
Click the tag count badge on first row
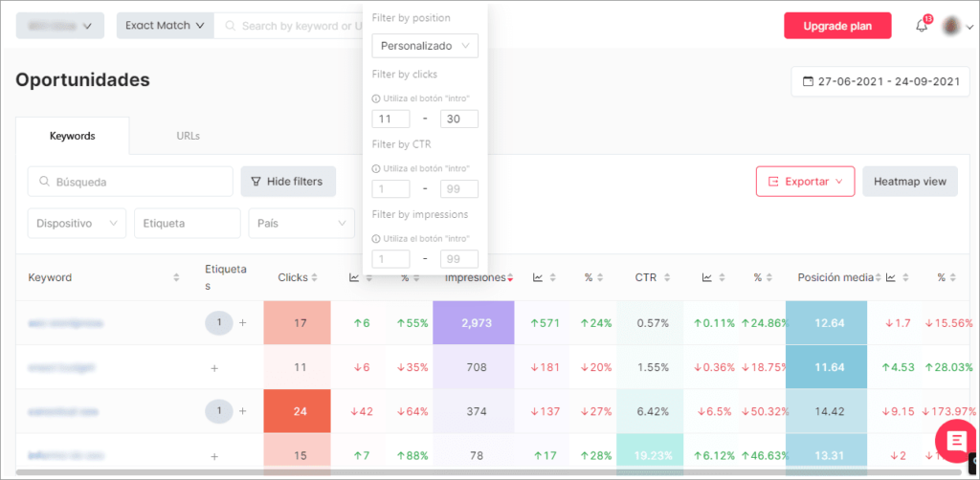[x=219, y=322]
